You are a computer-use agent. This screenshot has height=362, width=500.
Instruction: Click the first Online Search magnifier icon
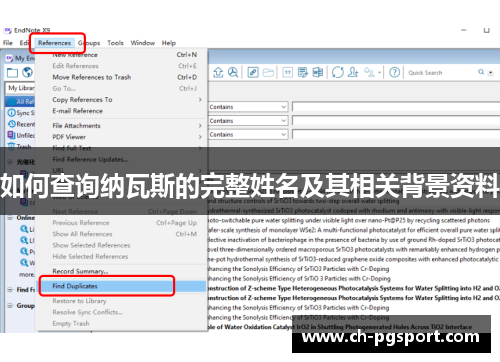[24, 229]
